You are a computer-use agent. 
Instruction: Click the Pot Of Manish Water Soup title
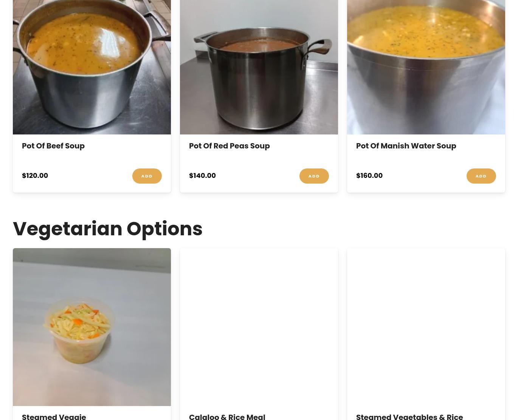[x=406, y=146]
